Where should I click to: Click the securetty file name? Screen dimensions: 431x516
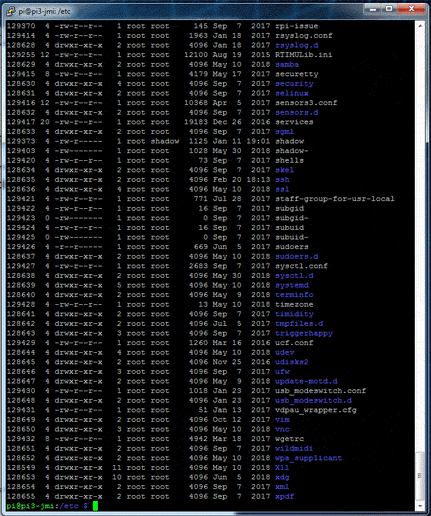click(296, 74)
